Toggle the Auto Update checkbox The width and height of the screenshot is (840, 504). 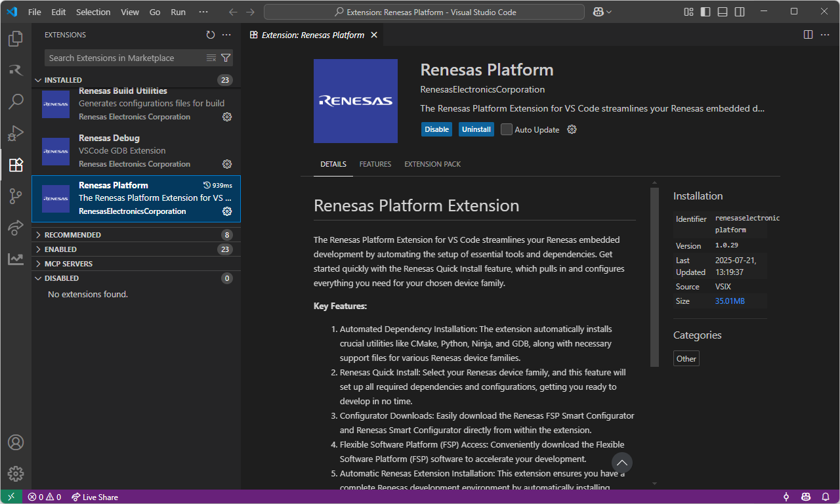(x=507, y=129)
